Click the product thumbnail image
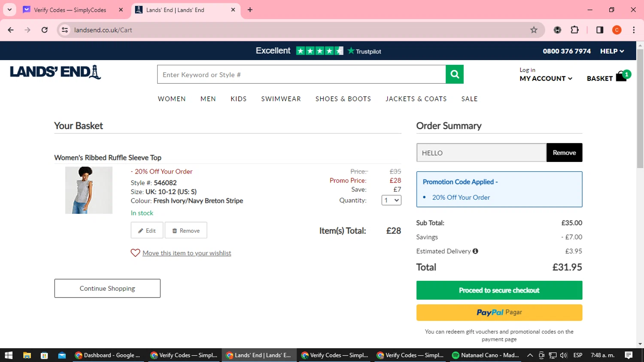 click(89, 190)
